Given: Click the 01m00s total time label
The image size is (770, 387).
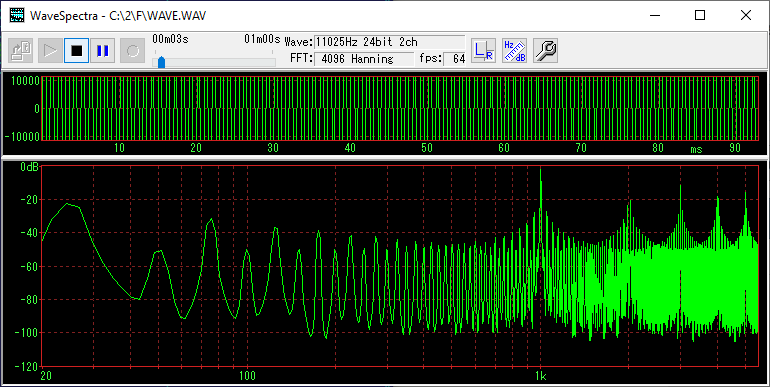Looking at the screenshot, I should click(262, 39).
